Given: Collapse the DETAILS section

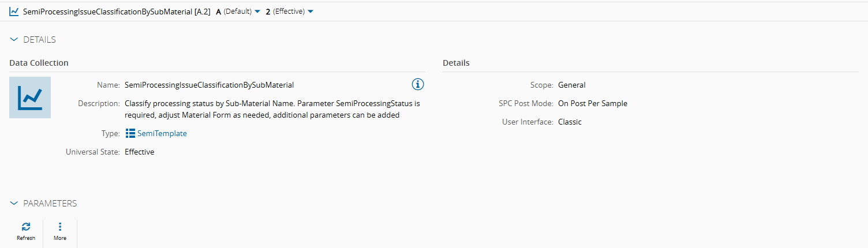Looking at the screenshot, I should pos(14,40).
